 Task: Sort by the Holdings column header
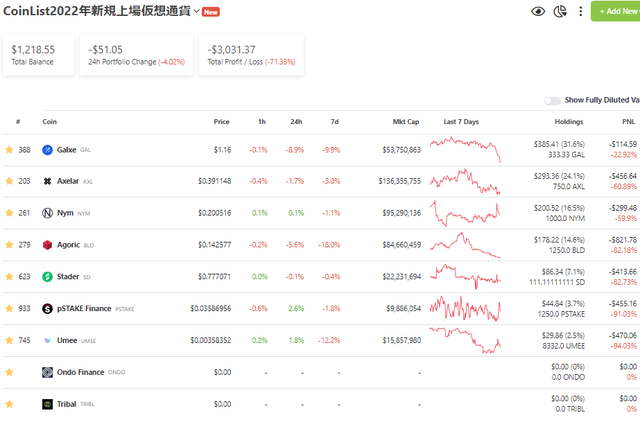point(569,122)
